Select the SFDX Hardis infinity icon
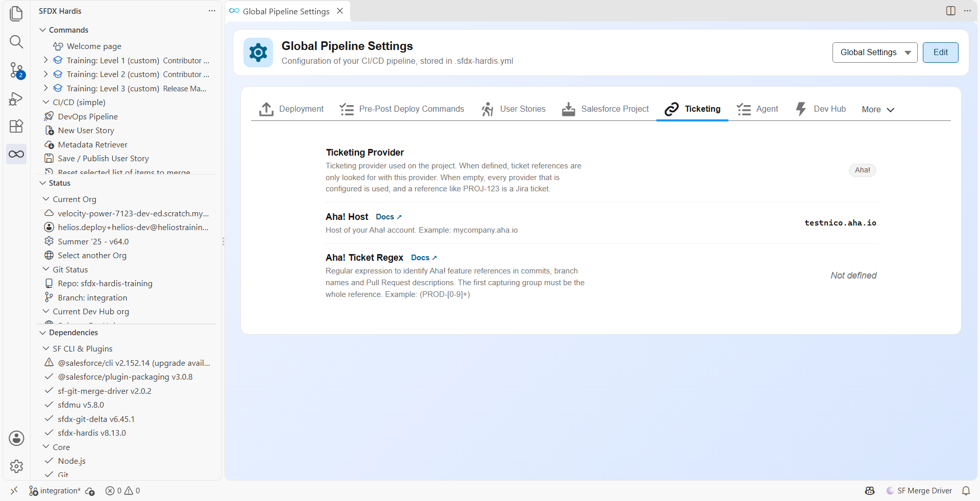 pos(16,154)
